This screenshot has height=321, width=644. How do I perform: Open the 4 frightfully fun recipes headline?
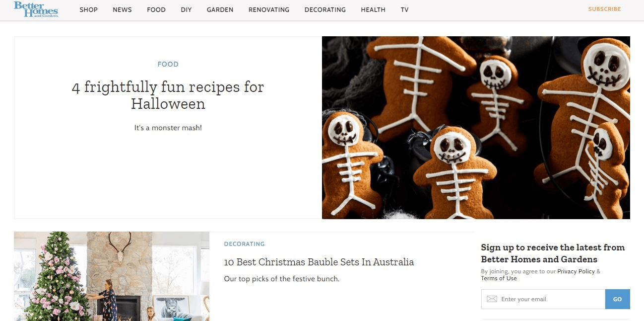point(168,95)
